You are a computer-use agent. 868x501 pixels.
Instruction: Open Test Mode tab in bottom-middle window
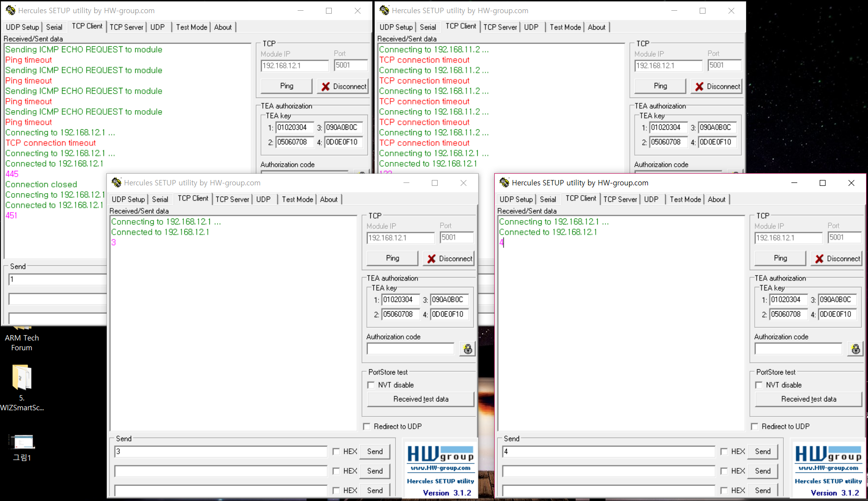(297, 199)
